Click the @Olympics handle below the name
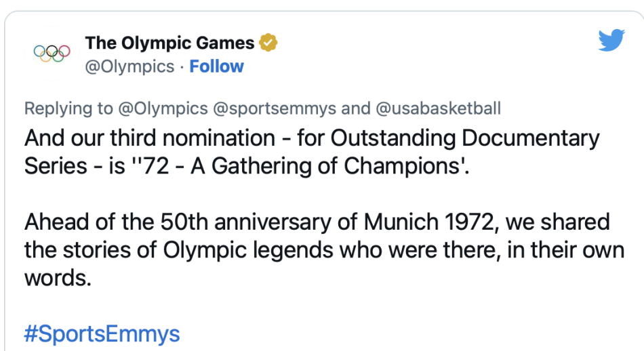The image size is (644, 351). coord(129,66)
